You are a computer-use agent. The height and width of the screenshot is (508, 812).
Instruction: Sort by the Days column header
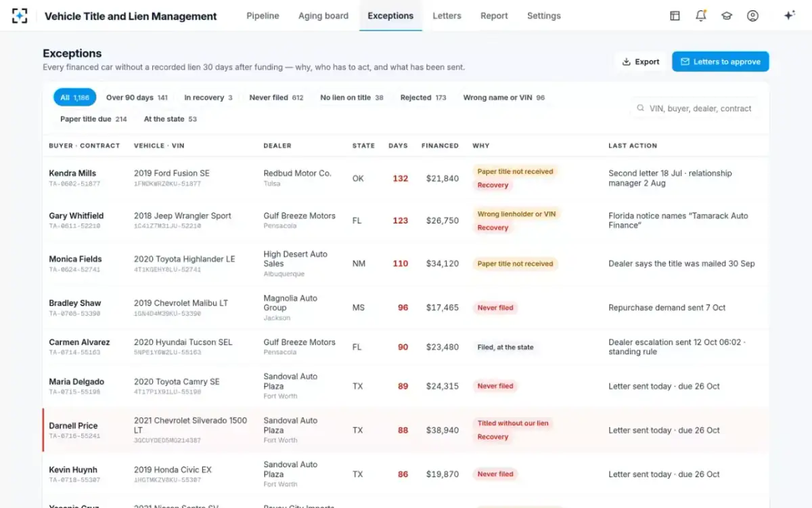(398, 146)
